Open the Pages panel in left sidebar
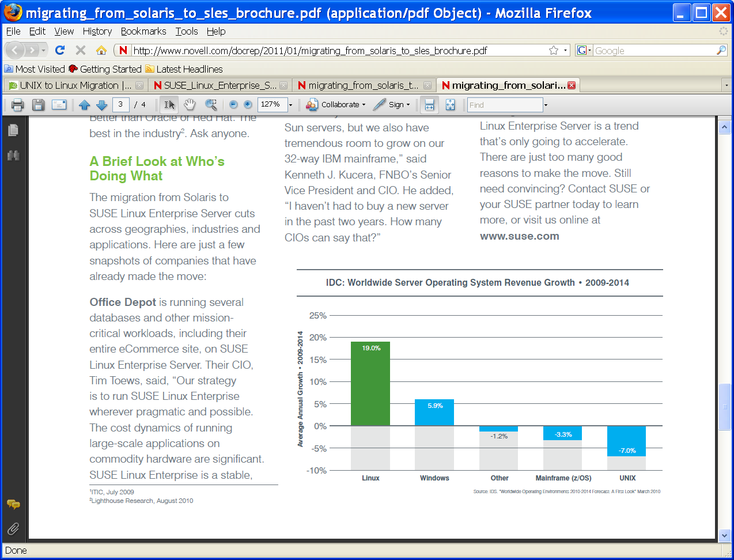 tap(13, 130)
